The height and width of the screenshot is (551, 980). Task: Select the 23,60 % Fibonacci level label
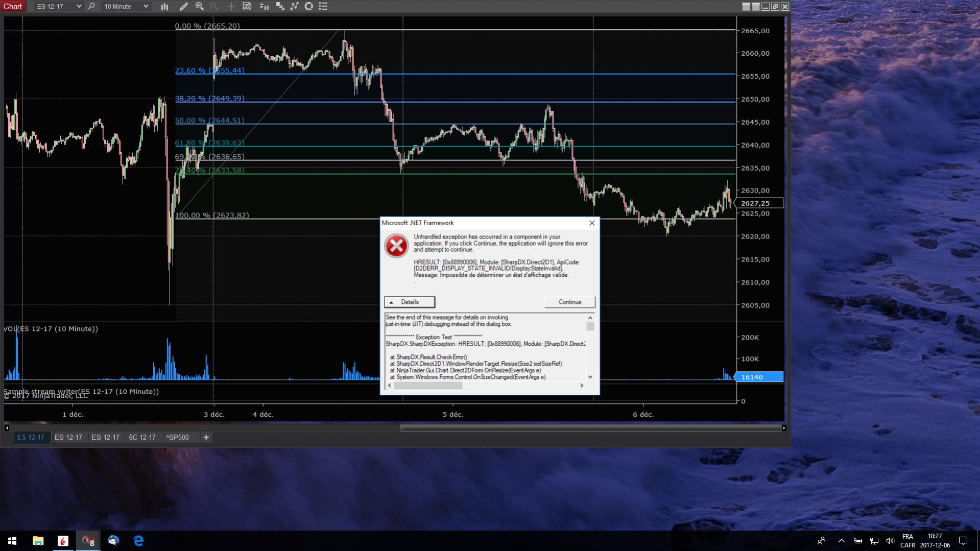(x=210, y=70)
